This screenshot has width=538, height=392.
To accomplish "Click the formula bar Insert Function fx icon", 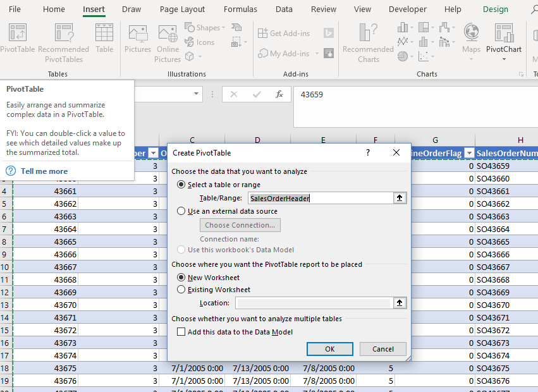I will pos(279,94).
